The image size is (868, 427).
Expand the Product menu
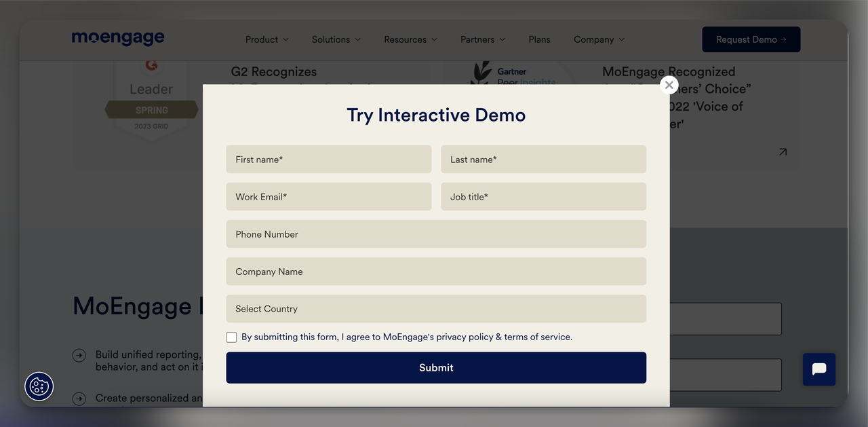click(x=267, y=39)
